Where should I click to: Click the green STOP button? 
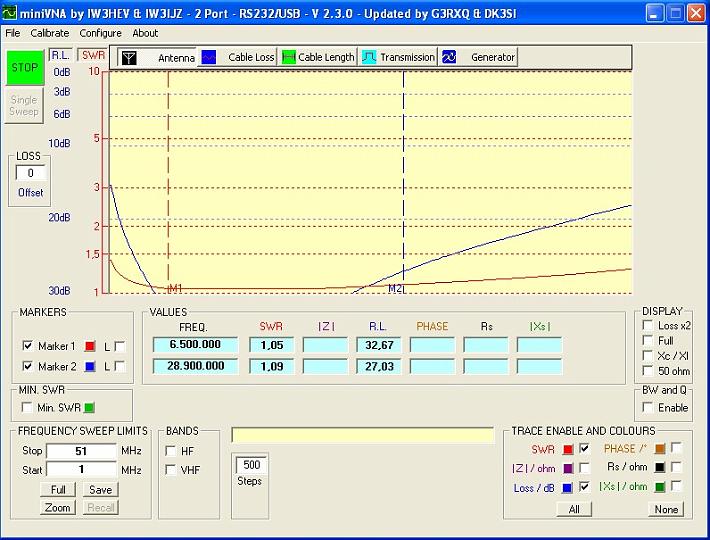[x=25, y=67]
